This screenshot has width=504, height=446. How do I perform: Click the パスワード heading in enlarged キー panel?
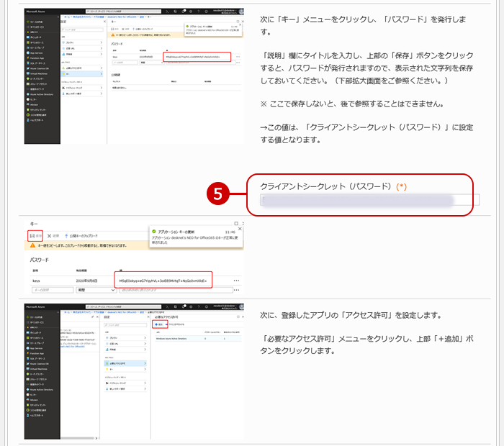point(40,260)
